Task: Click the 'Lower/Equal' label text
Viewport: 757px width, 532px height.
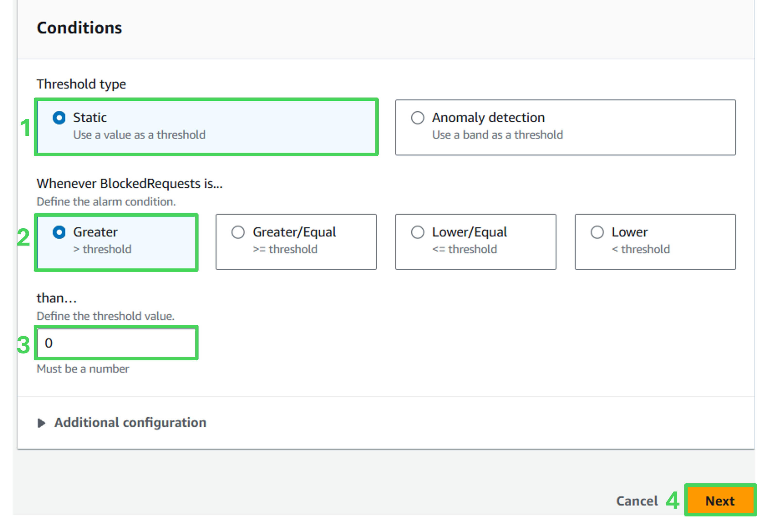Action: coord(470,232)
